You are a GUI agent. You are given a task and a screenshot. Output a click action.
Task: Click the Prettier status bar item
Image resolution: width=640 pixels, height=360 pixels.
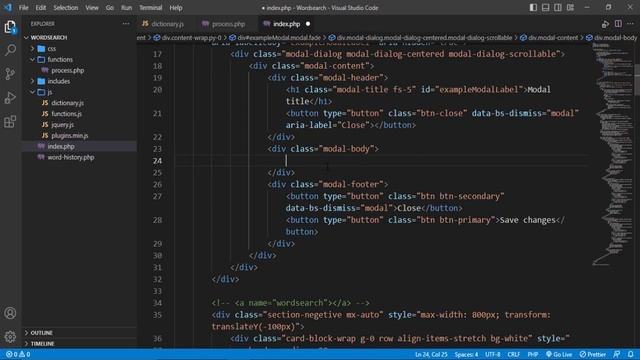click(593, 354)
